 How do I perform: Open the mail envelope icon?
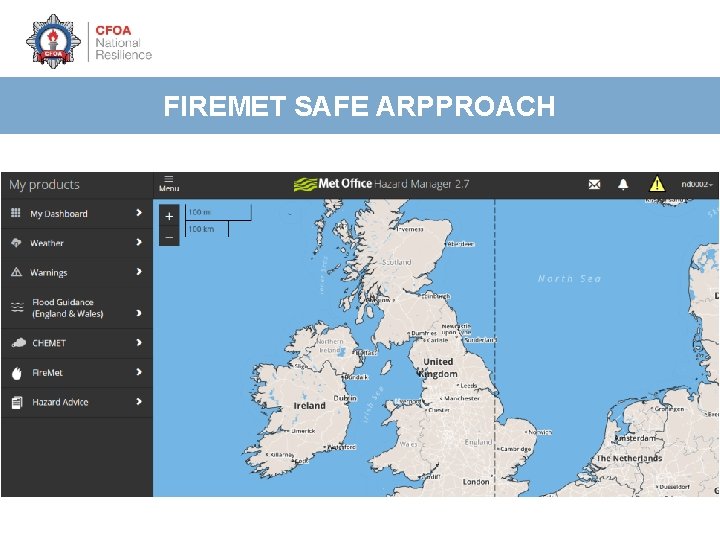point(594,185)
